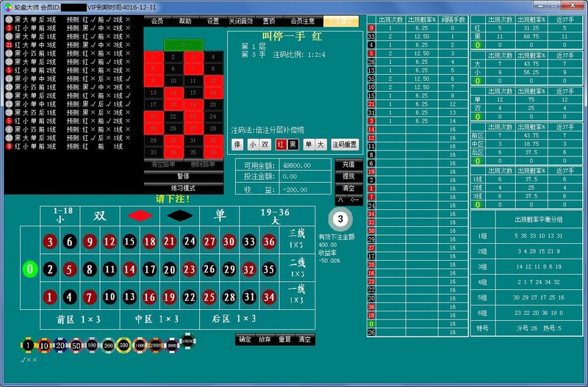Pick the 10 value betting chip
The height and width of the screenshot is (387, 588).
pyautogui.click(x=44, y=345)
